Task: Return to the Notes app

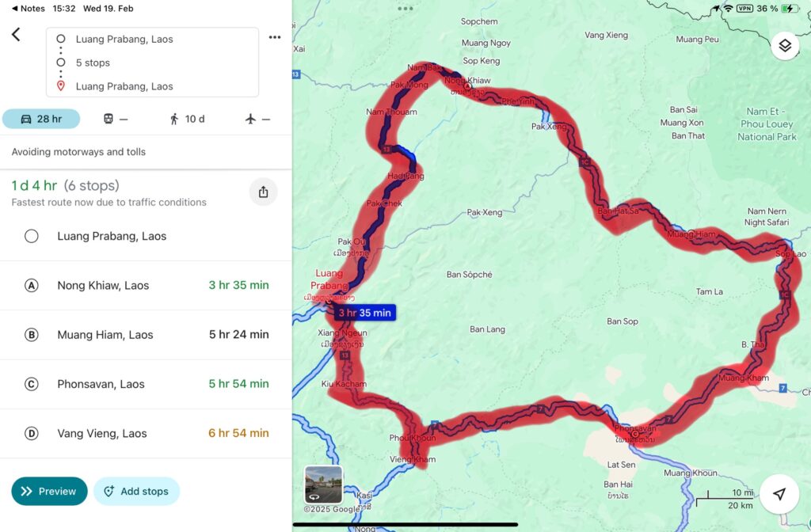Action: pos(29,8)
